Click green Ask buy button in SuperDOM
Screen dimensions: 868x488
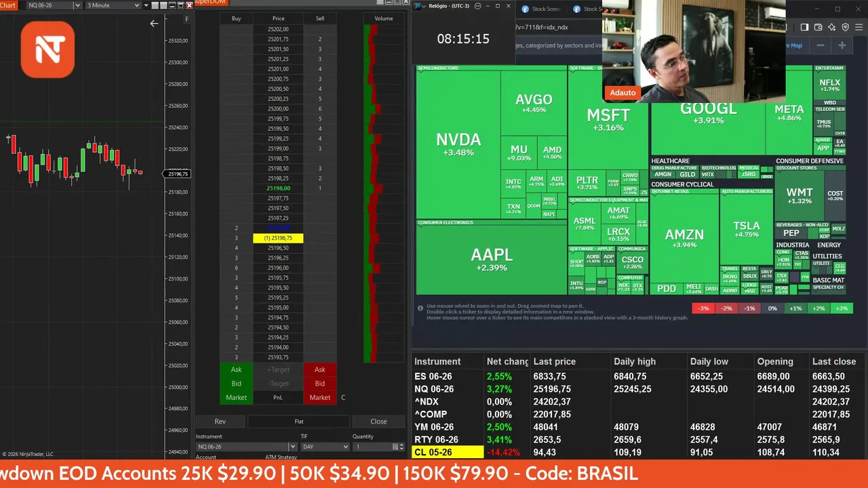(x=236, y=369)
